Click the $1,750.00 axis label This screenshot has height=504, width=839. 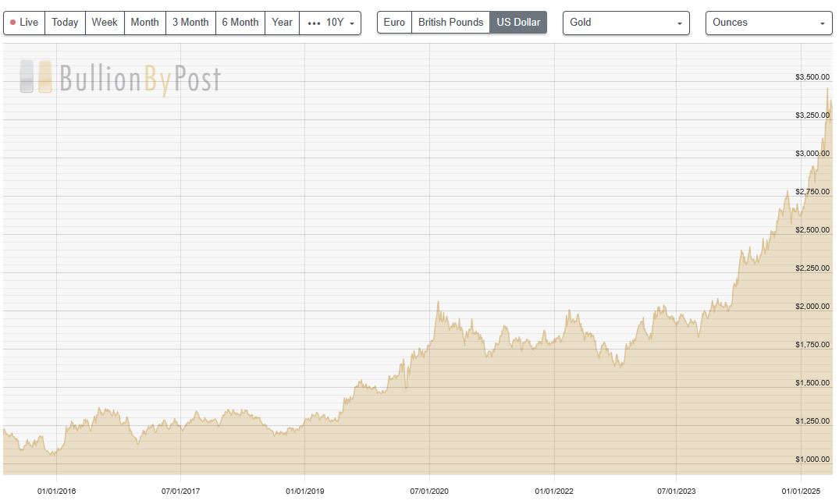[x=812, y=345]
